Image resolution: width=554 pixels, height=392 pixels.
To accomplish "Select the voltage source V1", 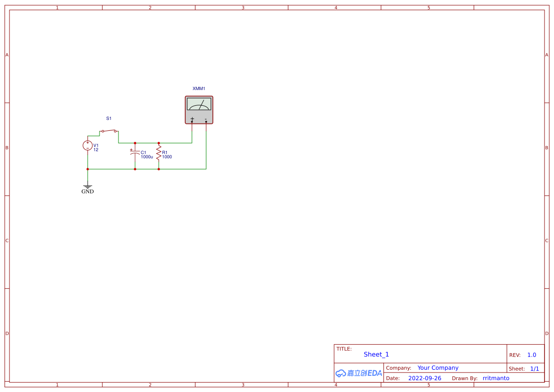I will pyautogui.click(x=88, y=146).
